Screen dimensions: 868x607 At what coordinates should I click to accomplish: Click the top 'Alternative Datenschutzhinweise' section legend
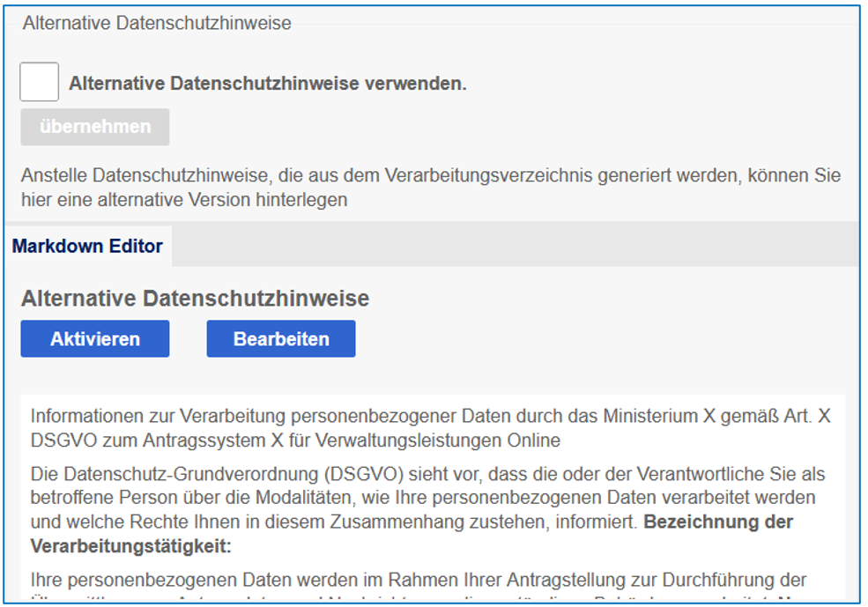[x=157, y=24]
